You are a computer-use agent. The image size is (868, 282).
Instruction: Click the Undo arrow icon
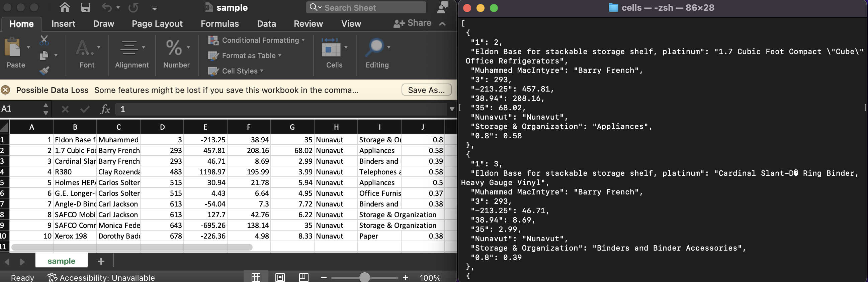coord(107,7)
